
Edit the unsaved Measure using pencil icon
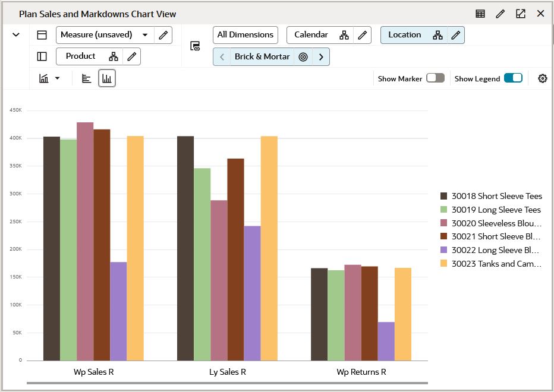click(163, 35)
